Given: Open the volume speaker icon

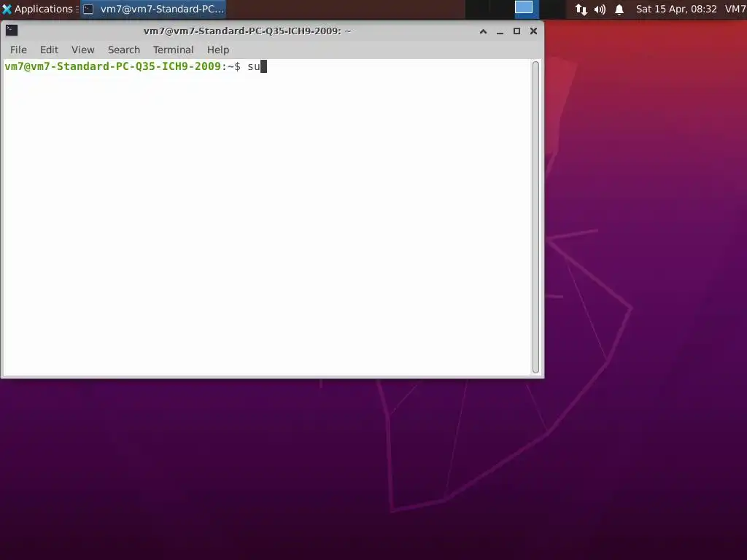Looking at the screenshot, I should click(600, 9).
